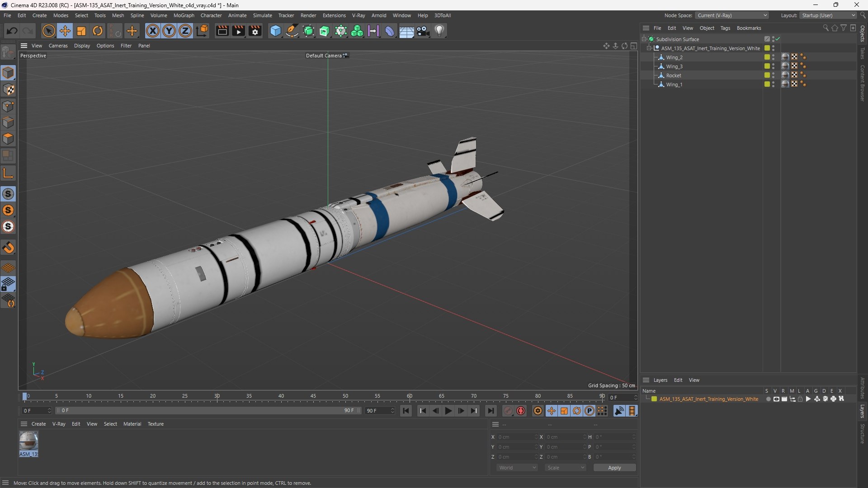Toggle Z axis lock

click(x=185, y=31)
